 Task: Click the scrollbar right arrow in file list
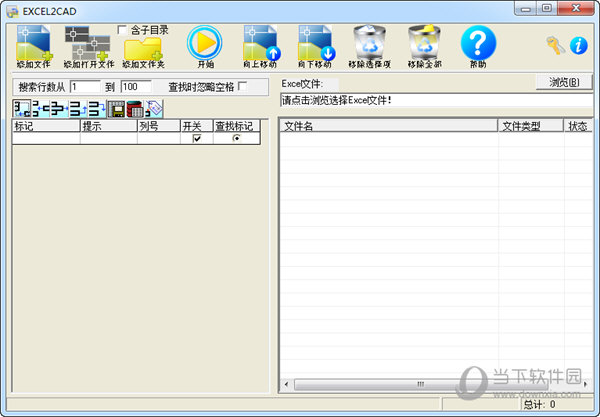pos(586,384)
